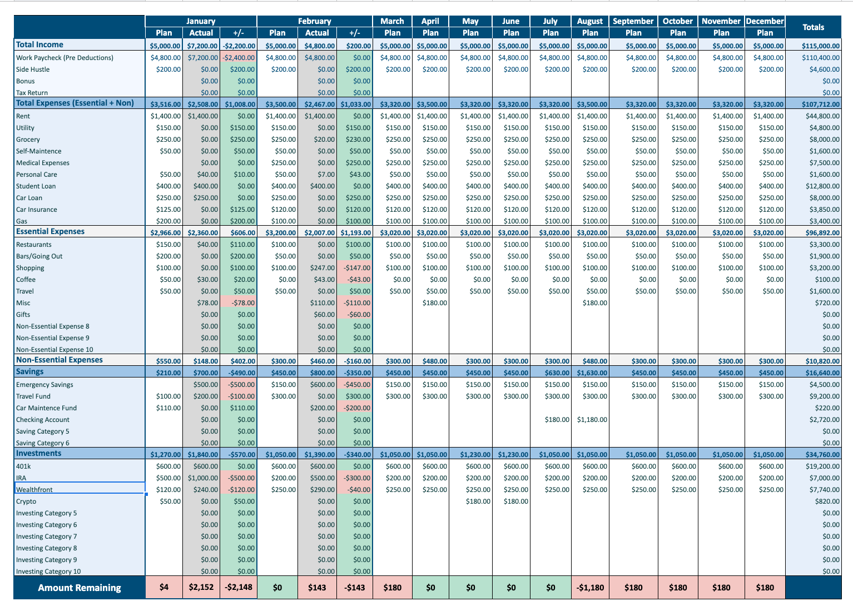
Task: Click the Student Loan row label
Action: [x=36, y=186]
